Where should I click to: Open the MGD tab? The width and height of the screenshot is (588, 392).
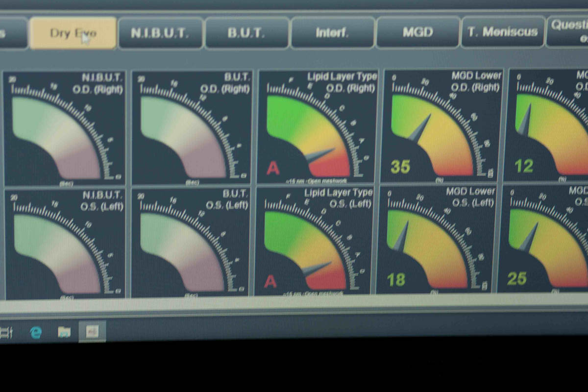[418, 33]
